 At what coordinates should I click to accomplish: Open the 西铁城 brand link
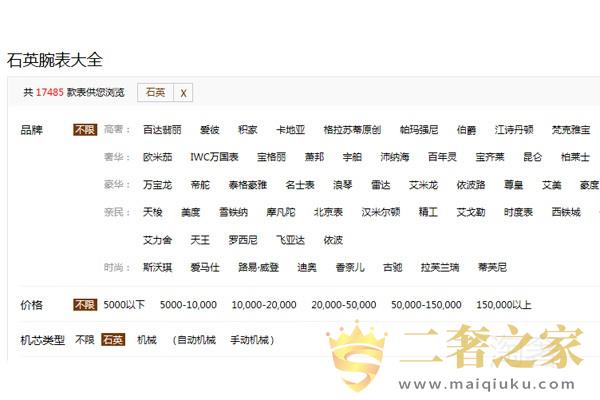pos(566,212)
